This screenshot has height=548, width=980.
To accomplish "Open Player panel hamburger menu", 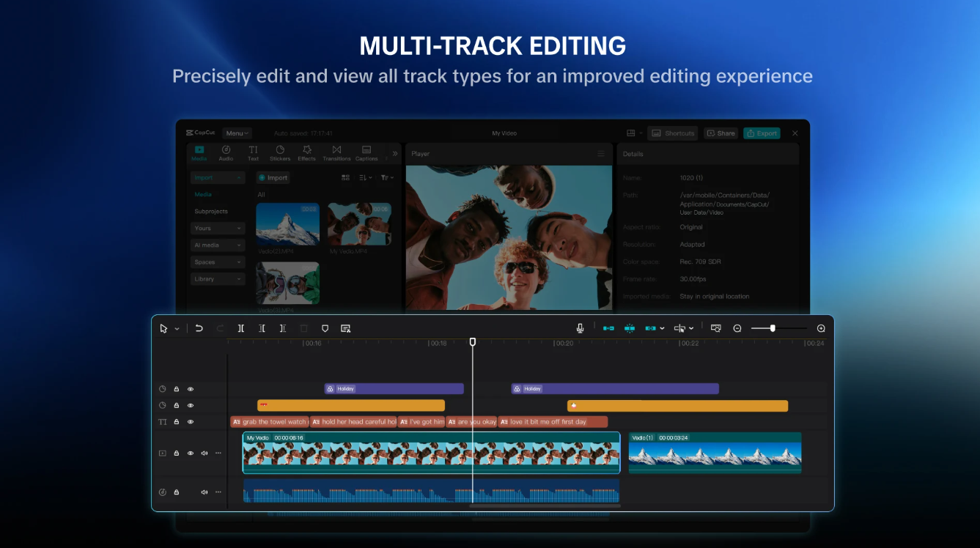I will 601,154.
